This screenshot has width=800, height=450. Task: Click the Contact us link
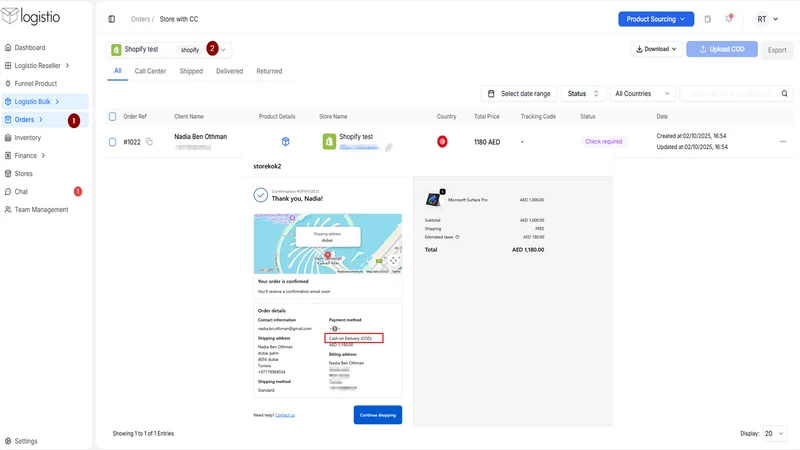285,415
